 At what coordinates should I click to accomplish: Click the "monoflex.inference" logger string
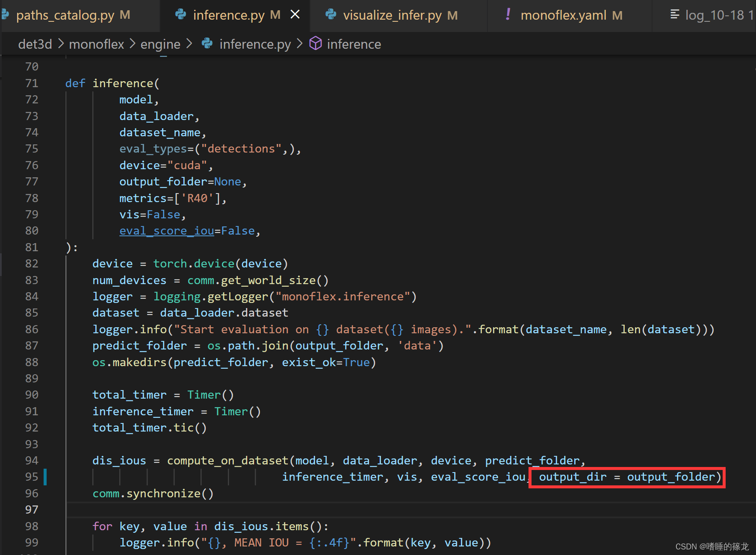coord(343,297)
